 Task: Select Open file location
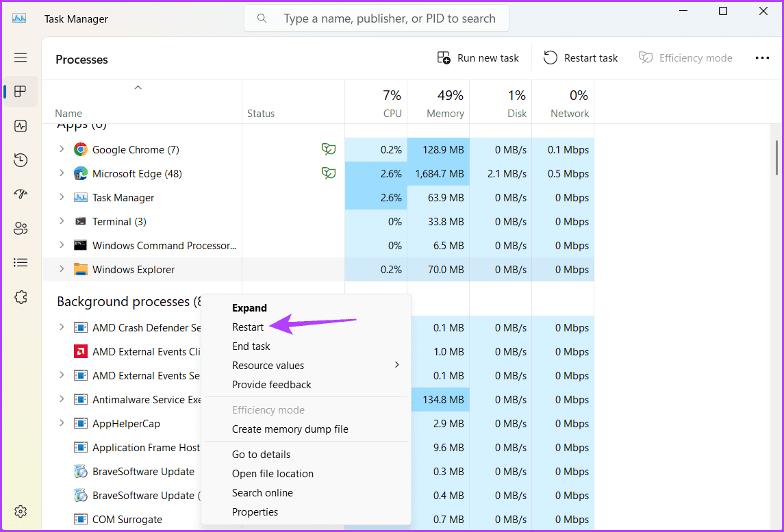(306, 474)
